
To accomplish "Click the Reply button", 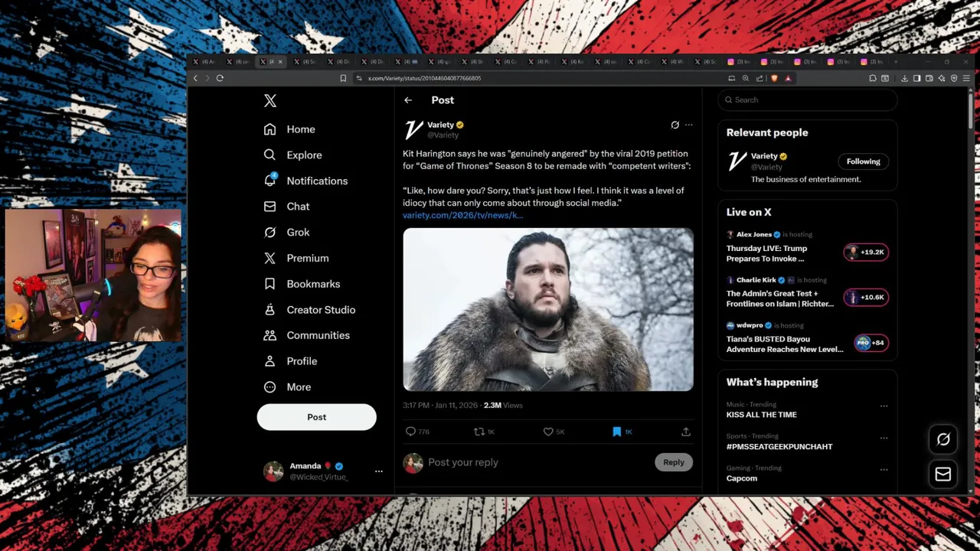I will tap(674, 462).
